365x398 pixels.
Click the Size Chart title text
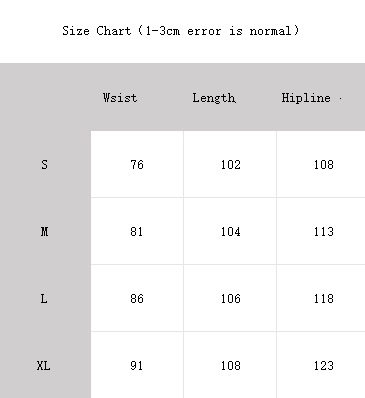(181, 31)
